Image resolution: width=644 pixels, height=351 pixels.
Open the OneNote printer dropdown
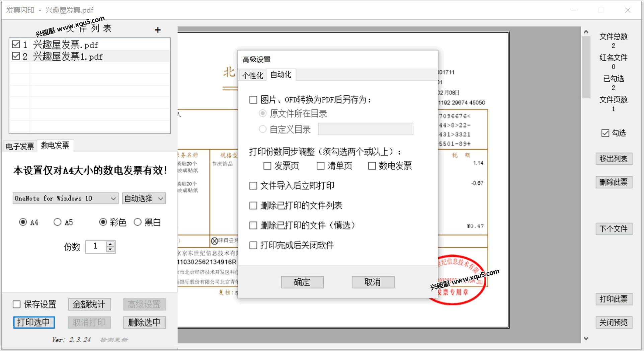[66, 198]
